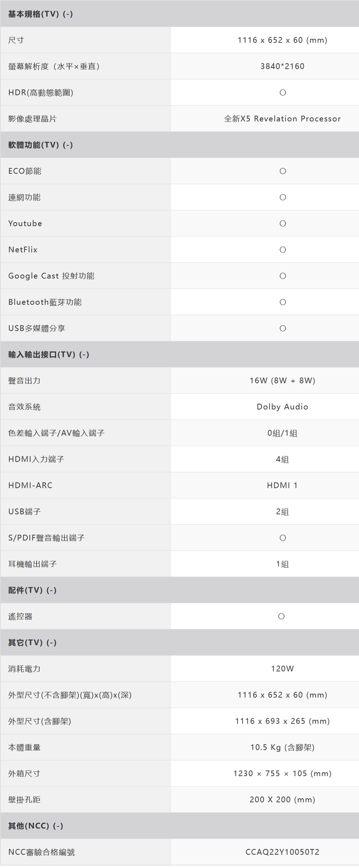Click the 影像處理晶片 label

(x=32, y=119)
